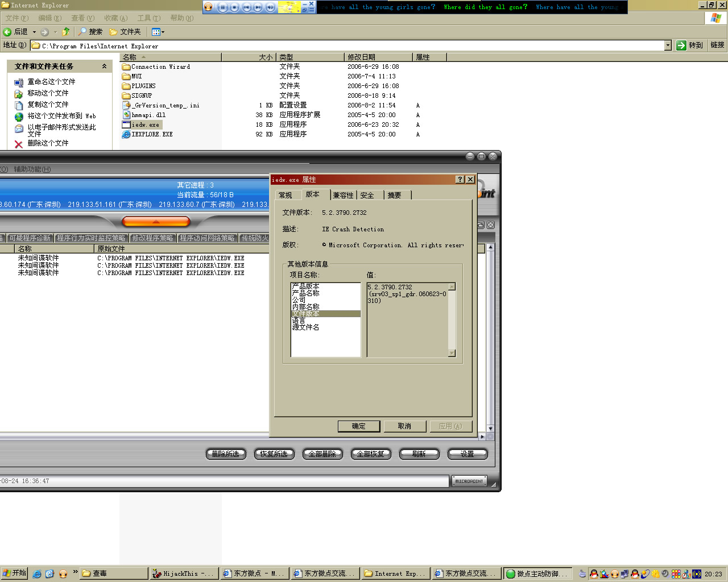Open the Views dropdown in toolbar
Viewport: 728px width, 582px height.
[158, 32]
